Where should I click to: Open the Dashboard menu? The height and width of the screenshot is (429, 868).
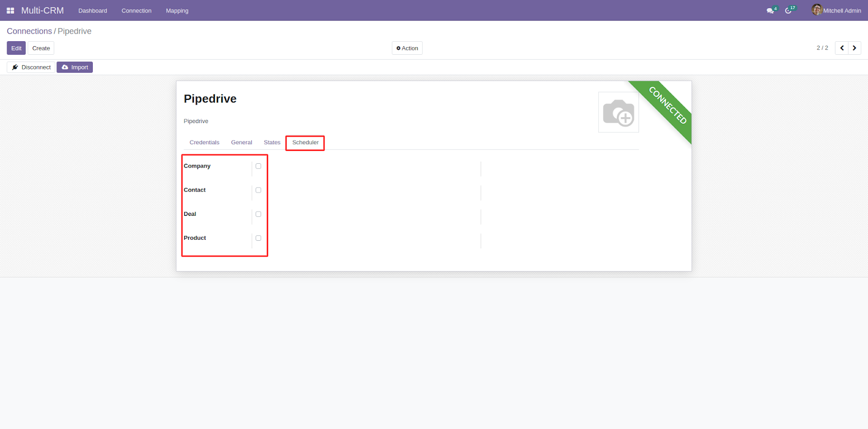click(93, 11)
